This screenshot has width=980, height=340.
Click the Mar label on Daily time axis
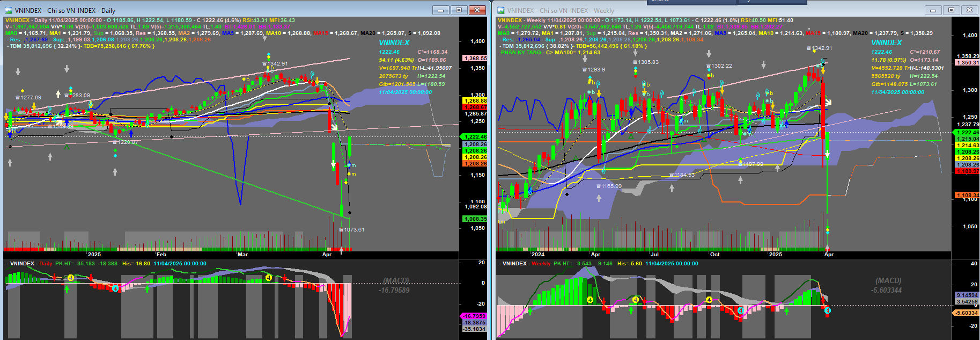pyautogui.click(x=242, y=255)
